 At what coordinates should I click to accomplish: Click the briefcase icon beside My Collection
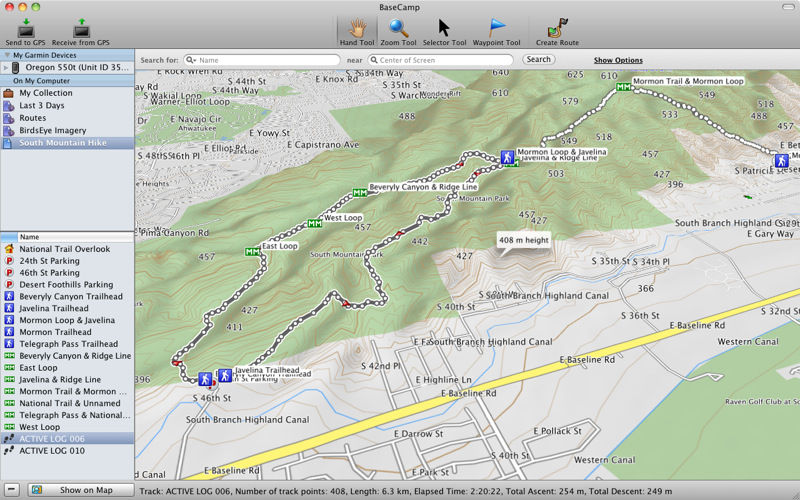[x=8, y=93]
